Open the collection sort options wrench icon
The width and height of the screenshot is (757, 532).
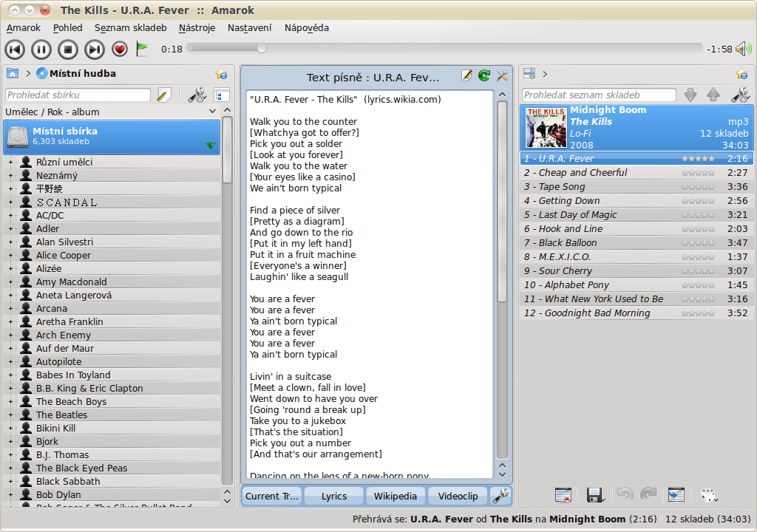click(197, 95)
